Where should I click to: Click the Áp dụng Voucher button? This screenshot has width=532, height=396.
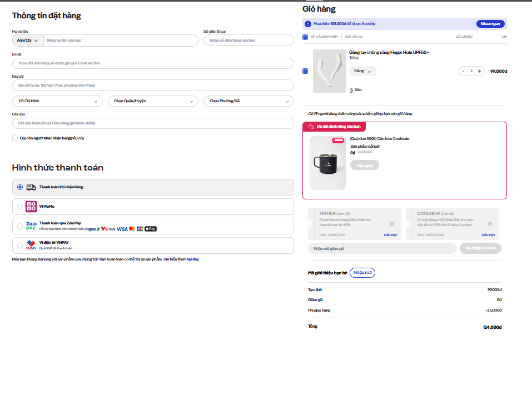pyautogui.click(x=480, y=248)
